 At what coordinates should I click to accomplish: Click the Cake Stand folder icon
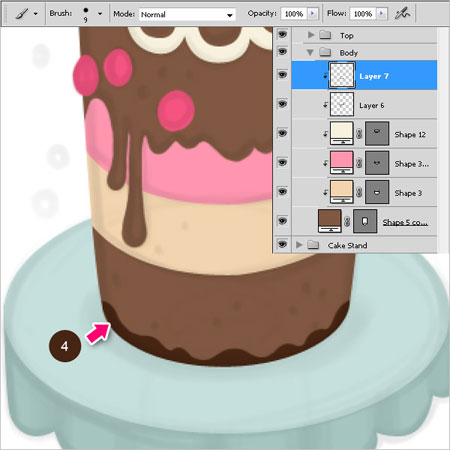pos(313,245)
